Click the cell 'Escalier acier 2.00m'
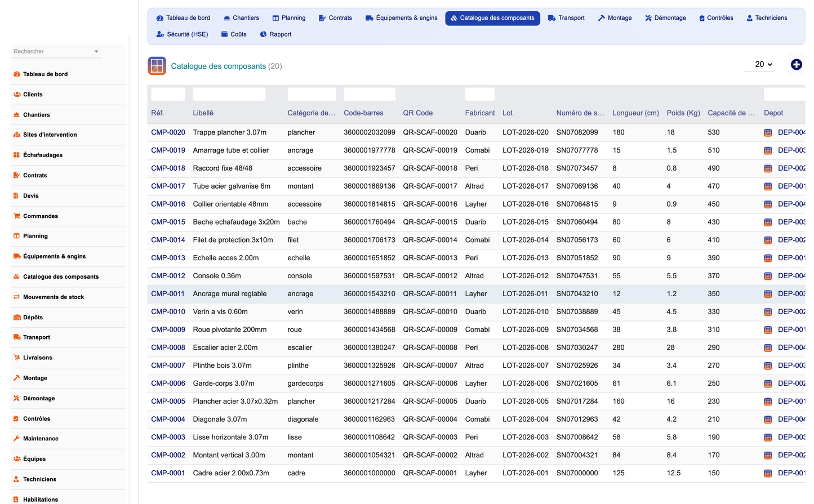The image size is (814, 504). pos(225,347)
